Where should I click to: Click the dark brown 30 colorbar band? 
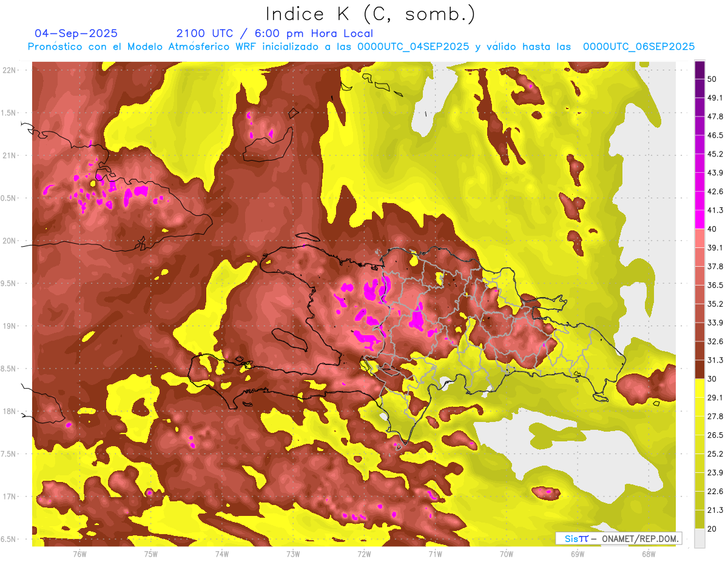pos(699,369)
